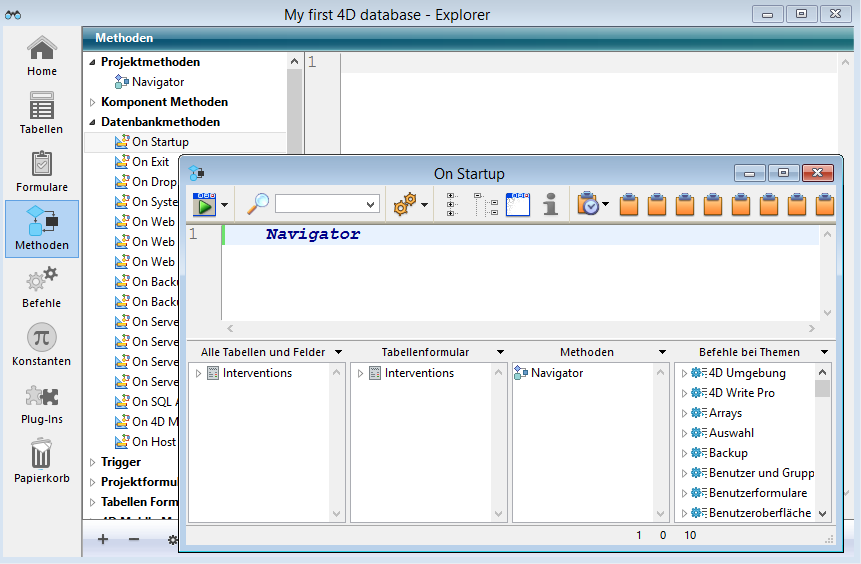The image size is (861, 564).
Task: Collapse the Datenbankmethoden tree node
Action: coord(92,122)
